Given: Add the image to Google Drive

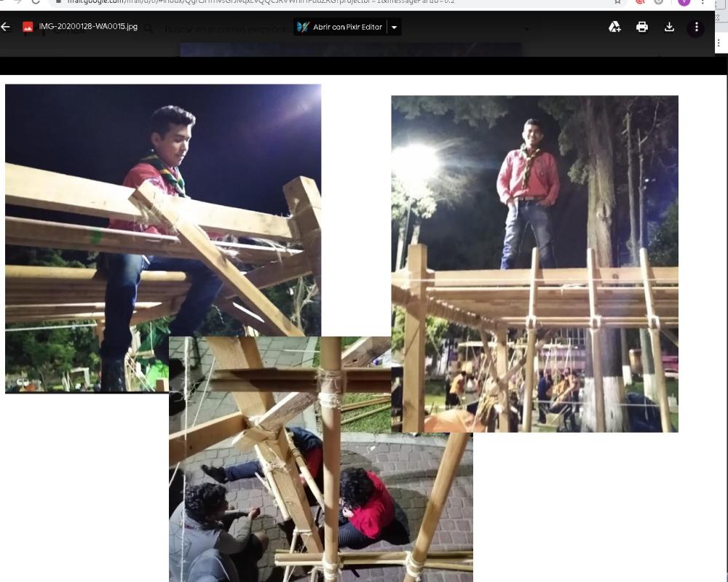Looking at the screenshot, I should pos(614,27).
